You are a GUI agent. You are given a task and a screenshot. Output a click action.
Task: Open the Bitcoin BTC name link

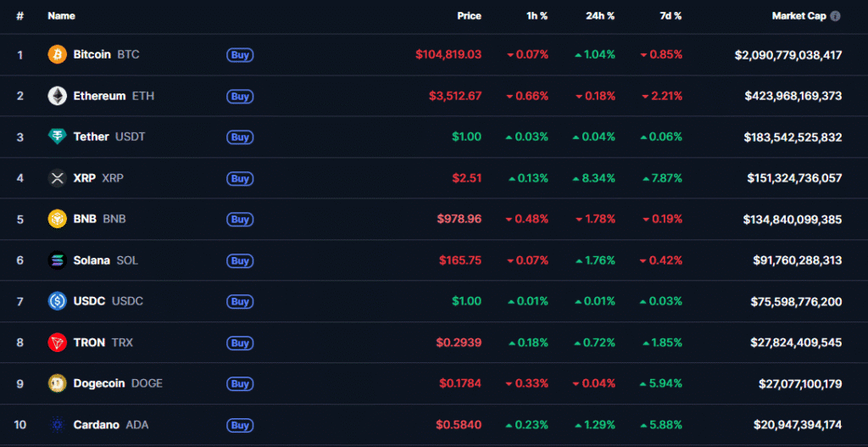(x=106, y=55)
